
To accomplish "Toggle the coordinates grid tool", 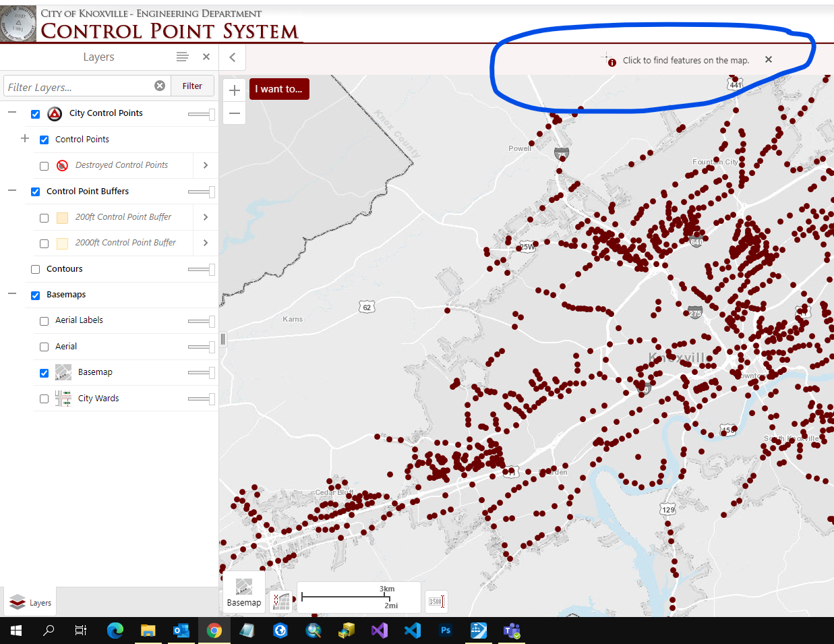I will (x=281, y=602).
